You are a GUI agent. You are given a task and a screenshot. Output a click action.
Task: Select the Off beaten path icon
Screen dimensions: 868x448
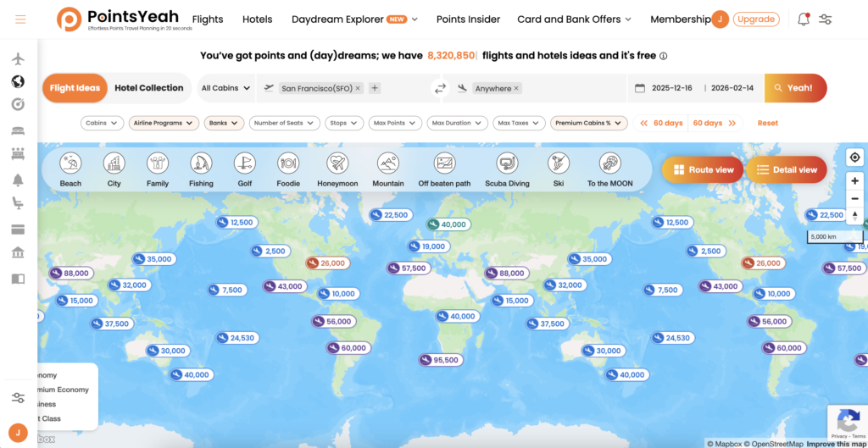(x=444, y=163)
